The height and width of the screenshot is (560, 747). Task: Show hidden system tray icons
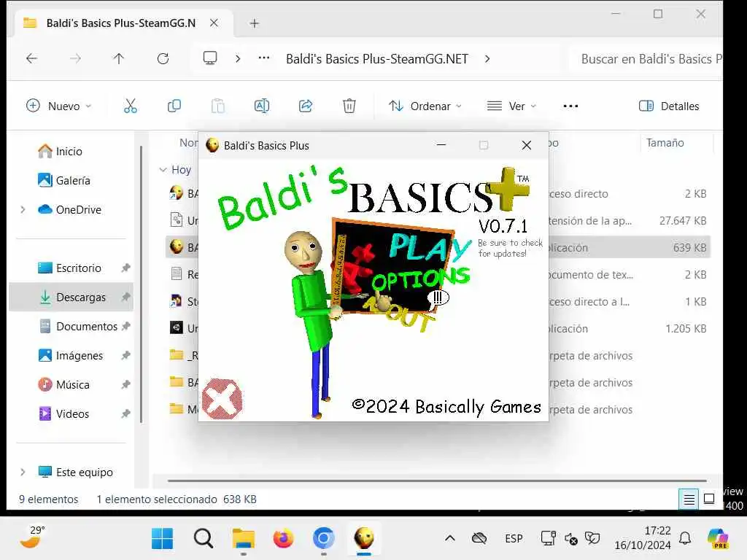[x=449, y=539]
